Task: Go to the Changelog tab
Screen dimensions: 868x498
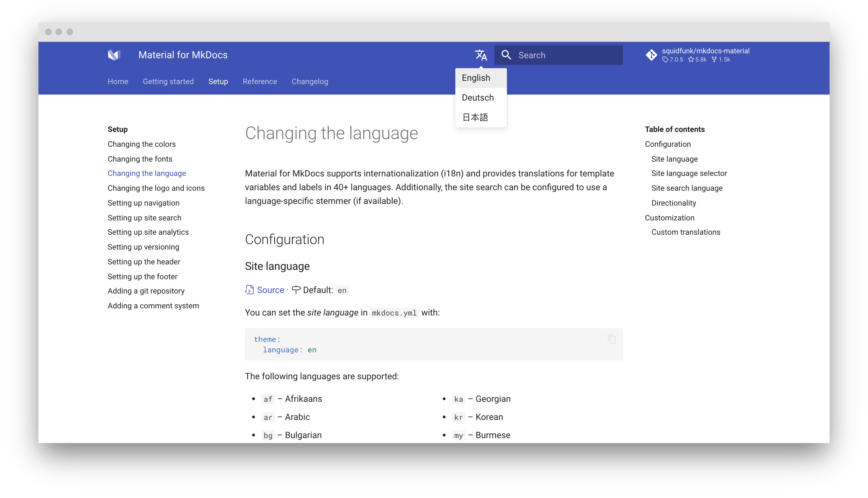Action: coord(310,81)
